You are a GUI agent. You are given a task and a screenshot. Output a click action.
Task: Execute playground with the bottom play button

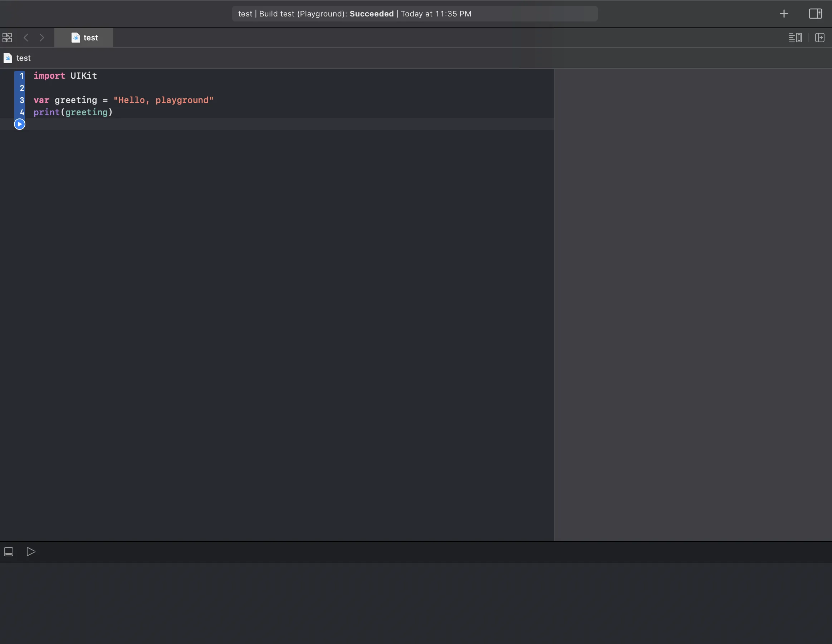pos(31,551)
